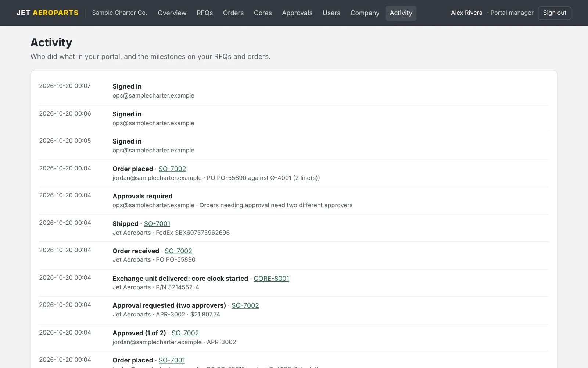Viewport: 588px width, 368px height.
Task: Click the Sign out button
Action: 555,13
